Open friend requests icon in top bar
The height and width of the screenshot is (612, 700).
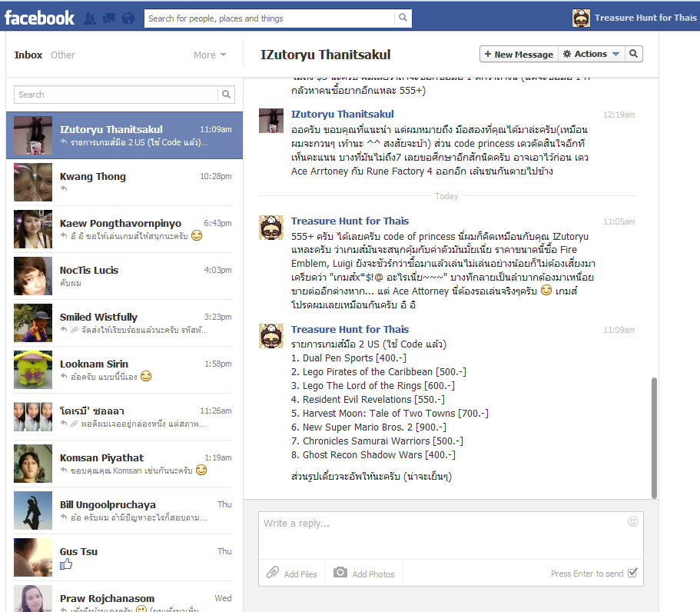tap(90, 18)
